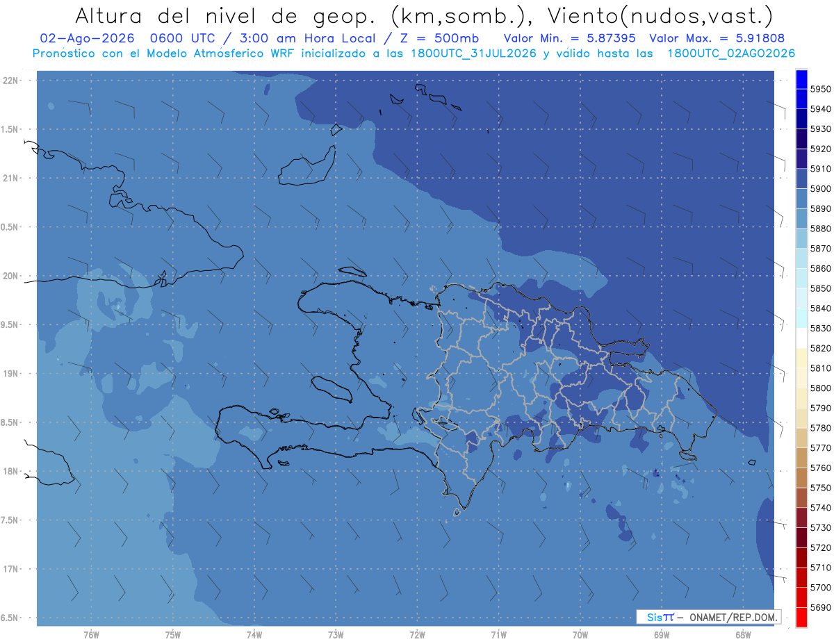Click the "72W" longitude label
The width and height of the screenshot is (834, 644).
click(417, 634)
